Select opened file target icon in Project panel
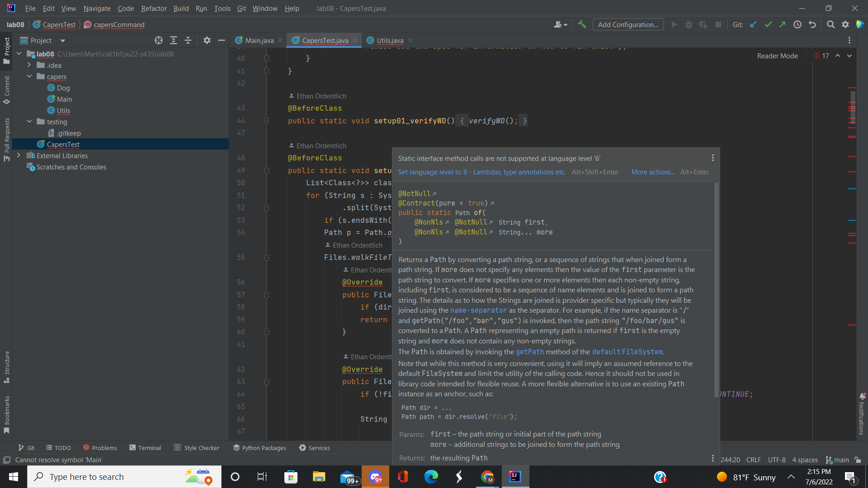This screenshot has height=488, width=868. tap(159, 41)
